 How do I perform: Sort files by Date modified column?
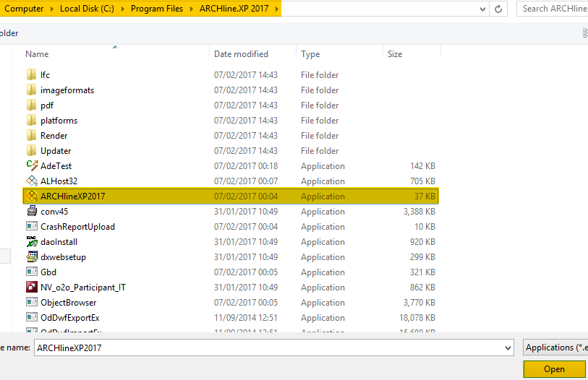[241, 54]
